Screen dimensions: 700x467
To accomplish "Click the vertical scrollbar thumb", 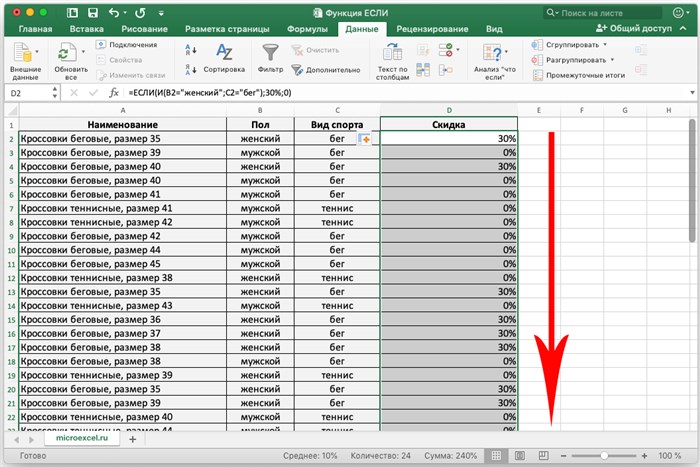I will tap(692, 181).
